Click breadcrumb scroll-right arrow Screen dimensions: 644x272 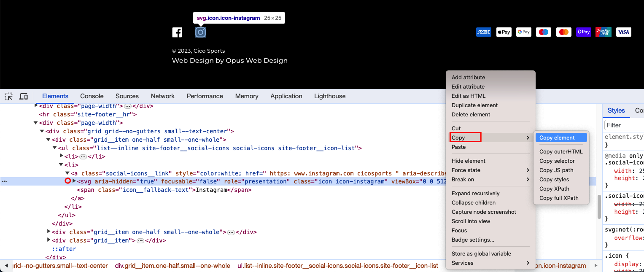pyautogui.click(x=595, y=266)
